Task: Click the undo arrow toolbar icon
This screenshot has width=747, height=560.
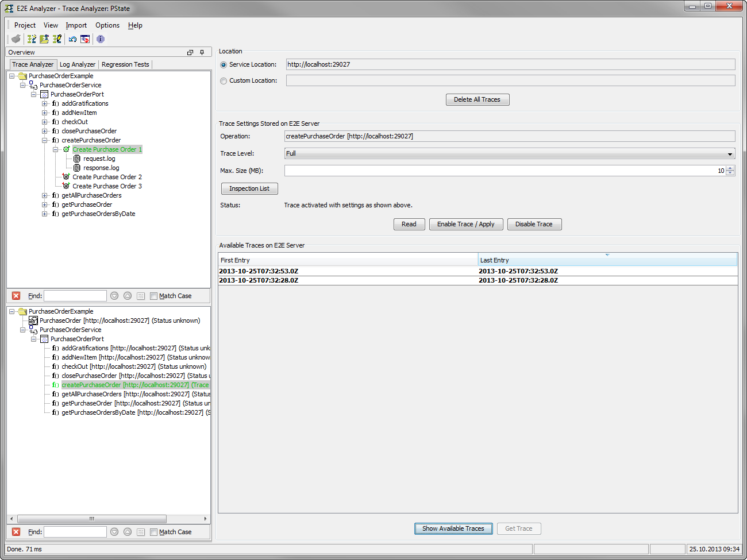Action: (x=72, y=39)
